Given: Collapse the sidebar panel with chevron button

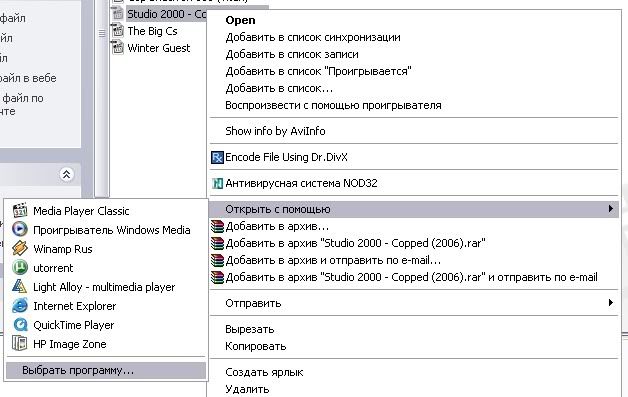Looking at the screenshot, I should 66,174.
